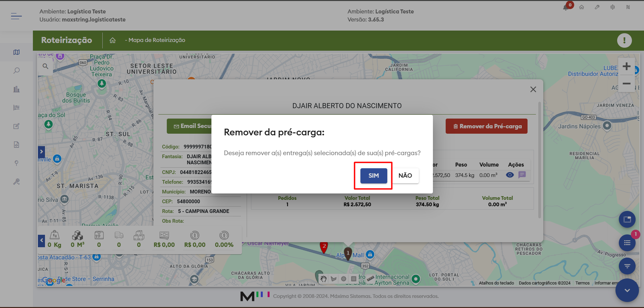
Task: Select the hand pan drawing tool
Action: [324, 279]
